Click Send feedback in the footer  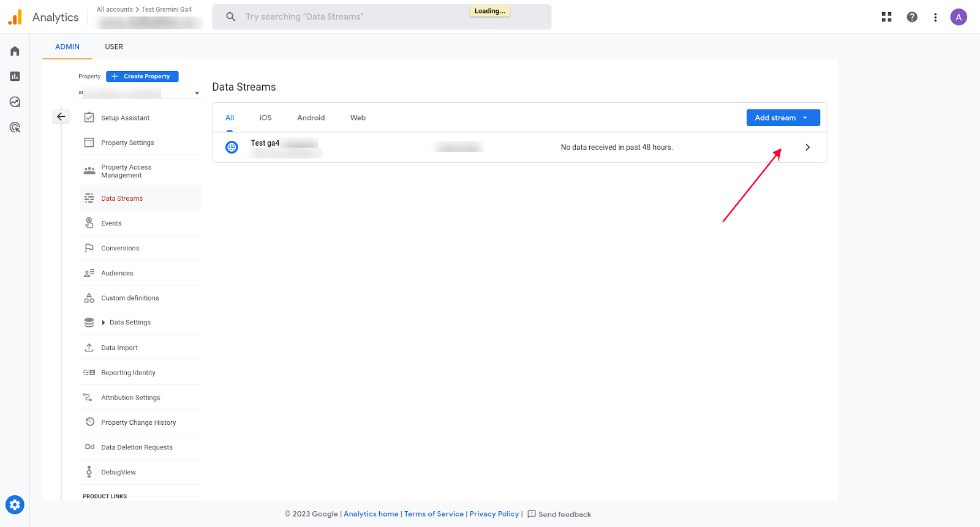click(559, 514)
